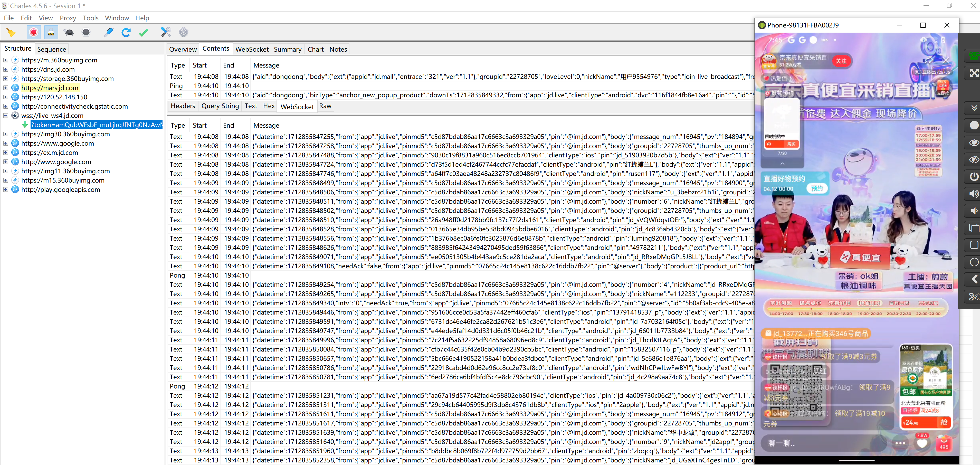Collapse the wss://live-ws4.jd.com node
This screenshot has width=980, height=465.
point(6,116)
